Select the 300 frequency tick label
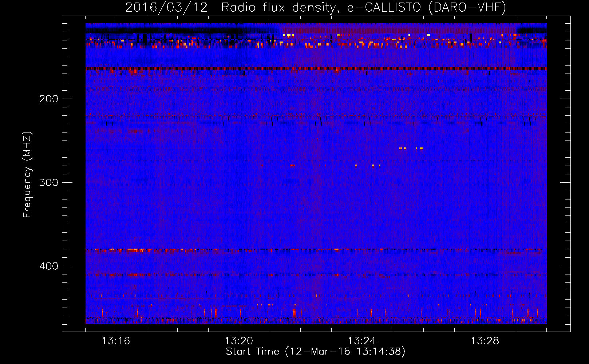The height and width of the screenshot is (364, 589). [49, 182]
